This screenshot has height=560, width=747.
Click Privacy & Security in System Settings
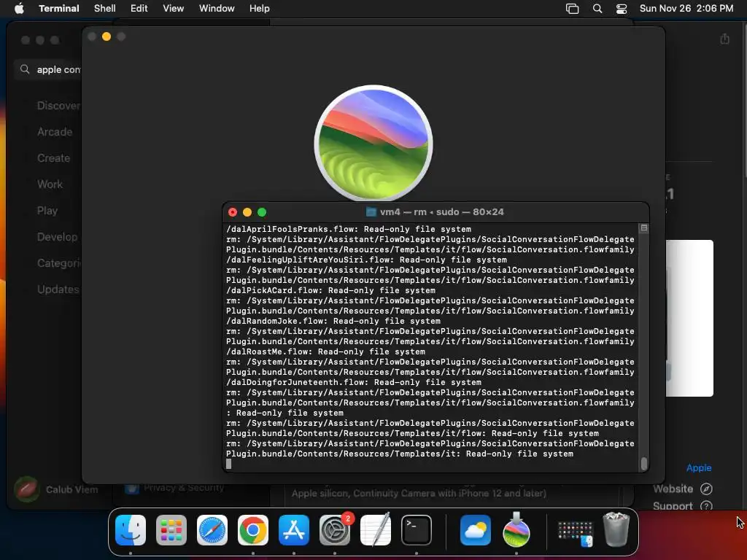[175, 488]
